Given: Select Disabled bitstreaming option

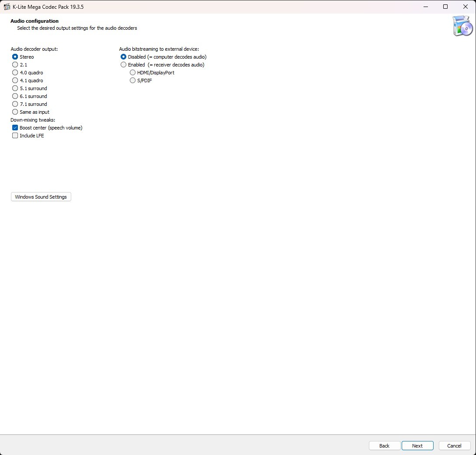Looking at the screenshot, I should tap(124, 57).
